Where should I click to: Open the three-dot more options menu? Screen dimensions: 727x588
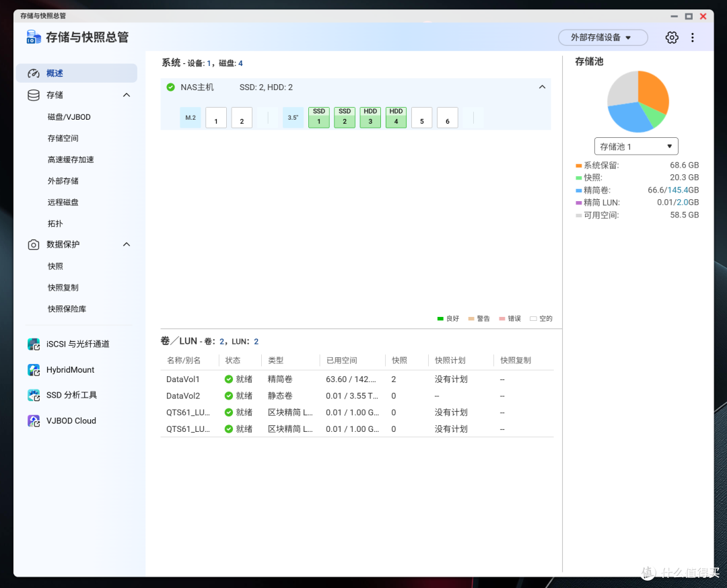point(692,38)
